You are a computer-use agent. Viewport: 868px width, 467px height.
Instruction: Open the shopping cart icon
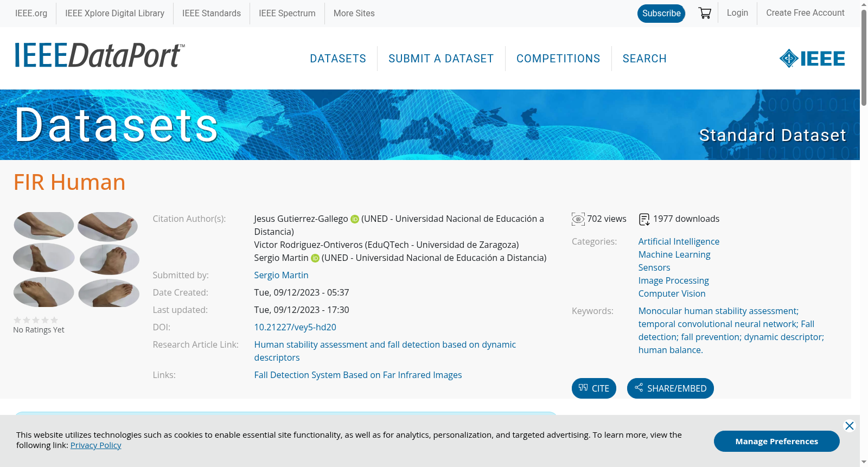(705, 13)
